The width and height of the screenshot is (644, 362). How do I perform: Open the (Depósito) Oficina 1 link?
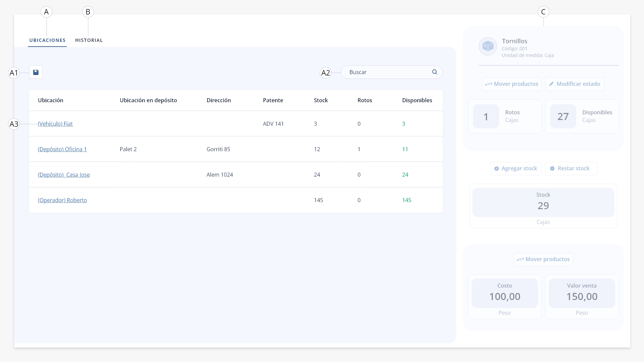coord(62,149)
